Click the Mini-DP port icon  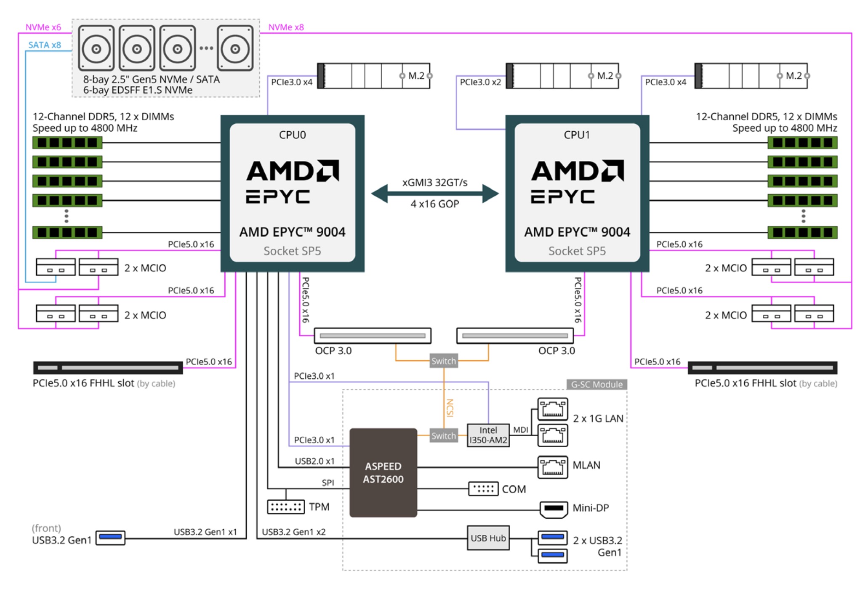pos(553,509)
